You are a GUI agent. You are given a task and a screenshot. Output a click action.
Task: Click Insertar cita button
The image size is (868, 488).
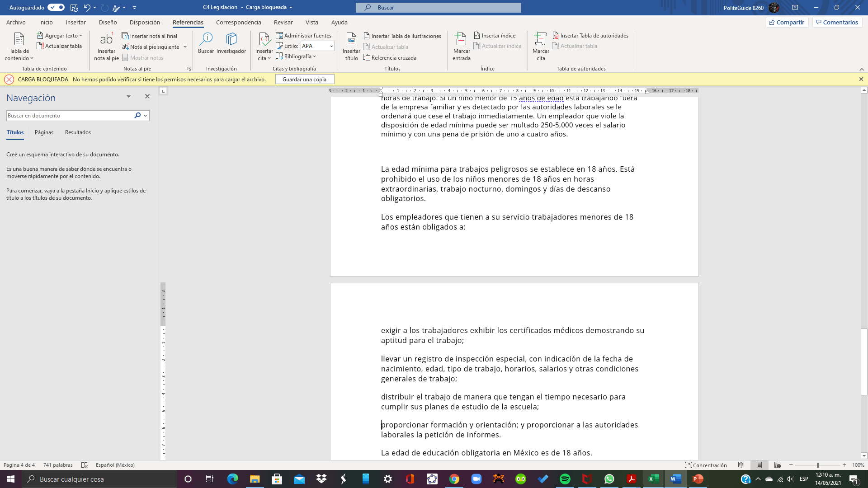click(264, 47)
